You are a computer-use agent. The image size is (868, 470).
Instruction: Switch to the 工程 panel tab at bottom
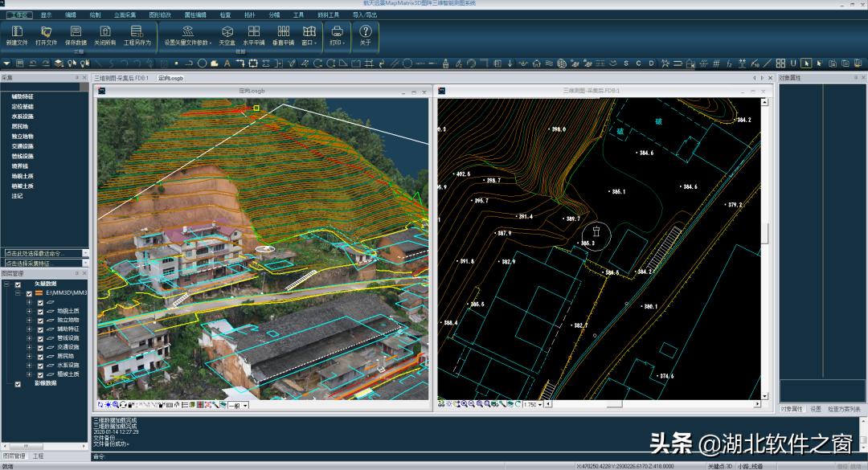coord(39,456)
